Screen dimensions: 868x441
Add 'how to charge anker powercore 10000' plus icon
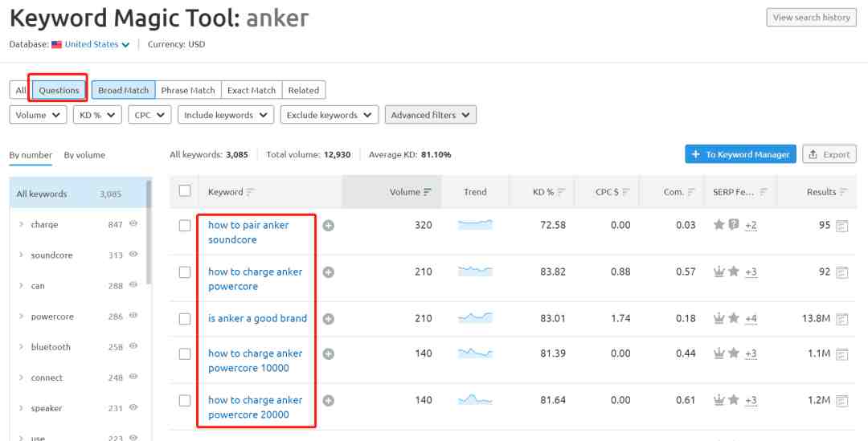coord(328,354)
